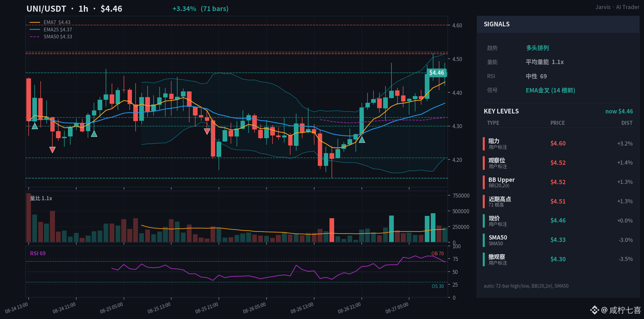Image resolution: width=644 pixels, height=319 pixels.
Task: Click the PRICE column header
Action: coord(557,123)
